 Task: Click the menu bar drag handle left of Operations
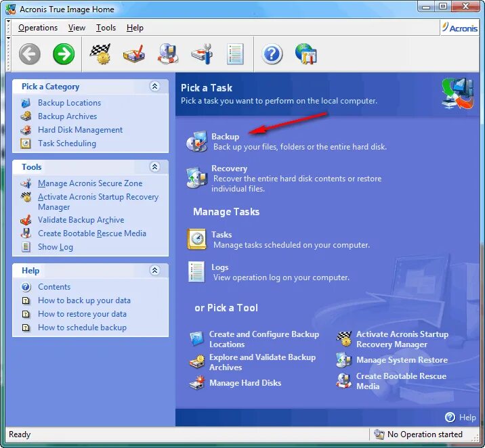point(8,28)
